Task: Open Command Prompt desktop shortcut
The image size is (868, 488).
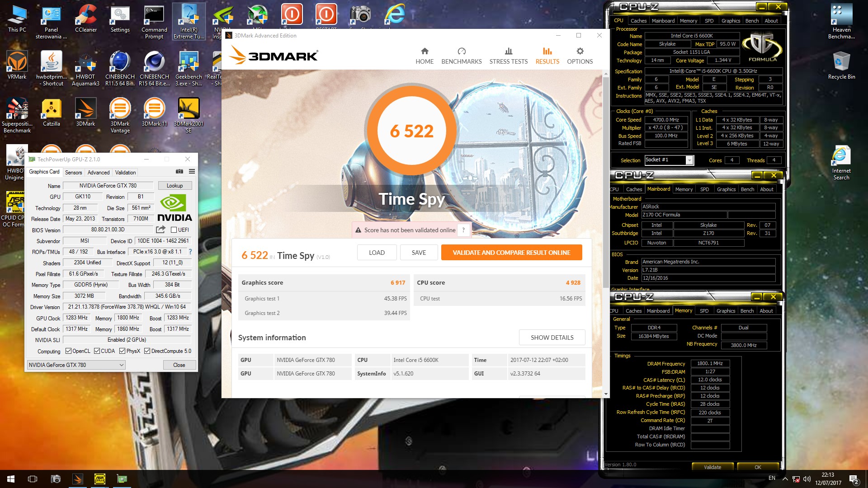Action: (154, 22)
